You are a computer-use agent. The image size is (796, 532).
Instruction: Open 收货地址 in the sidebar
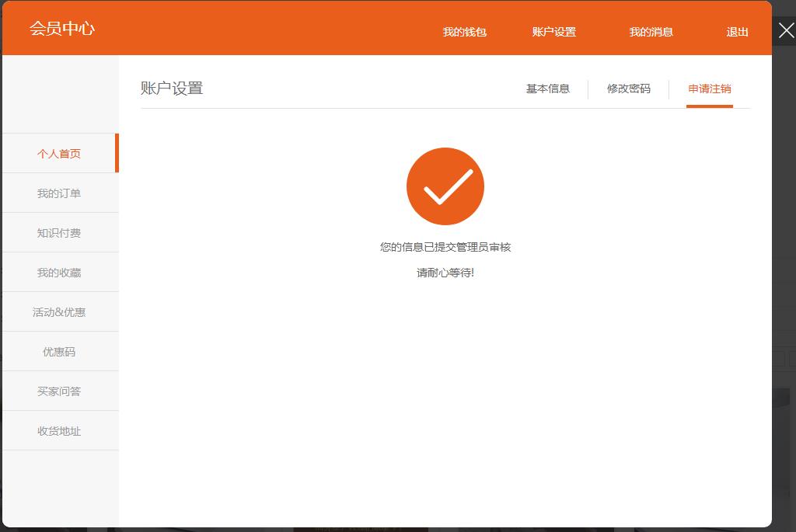(x=59, y=431)
